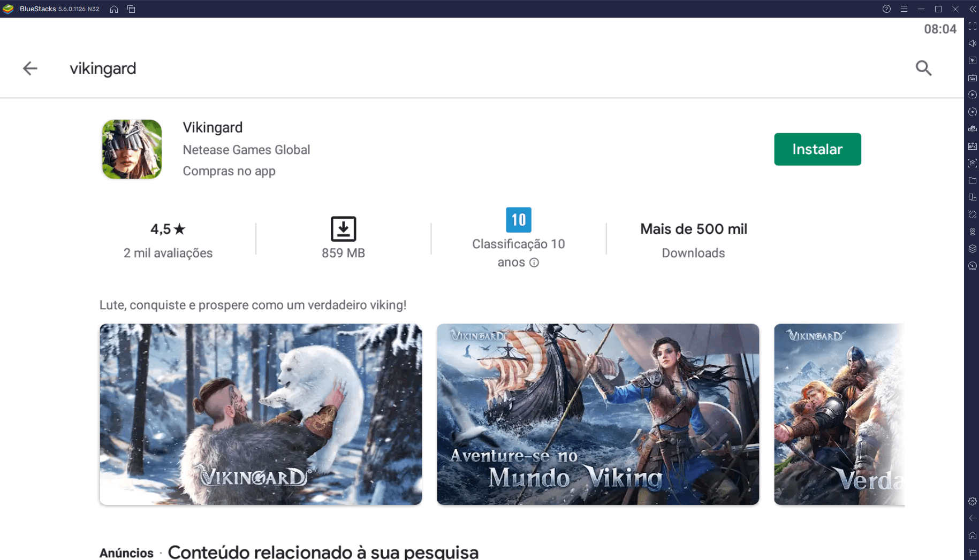The image size is (979, 560).
Task: Open the BlueStacks hamburger menu
Action: click(904, 9)
